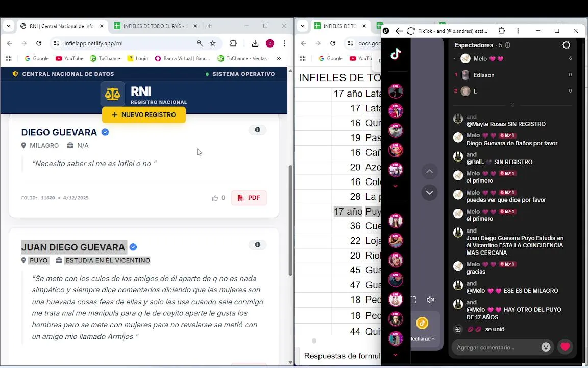Viewport: 588px width, 368px height.
Task: Expand more followed lives red chevron
Action: (x=395, y=186)
